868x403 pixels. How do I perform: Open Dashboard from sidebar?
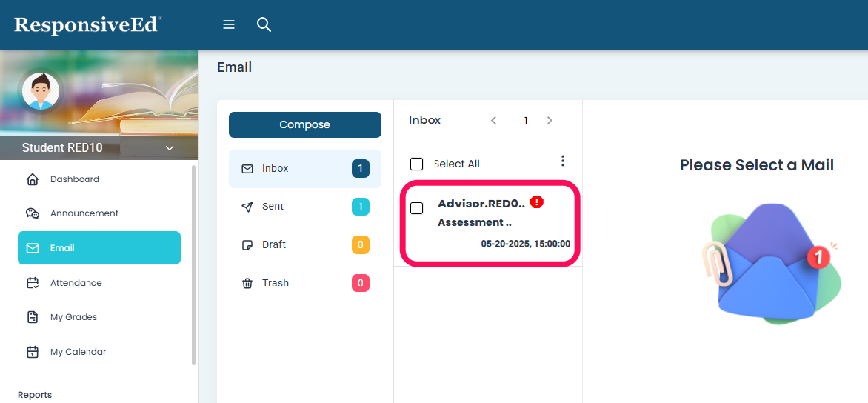74,179
